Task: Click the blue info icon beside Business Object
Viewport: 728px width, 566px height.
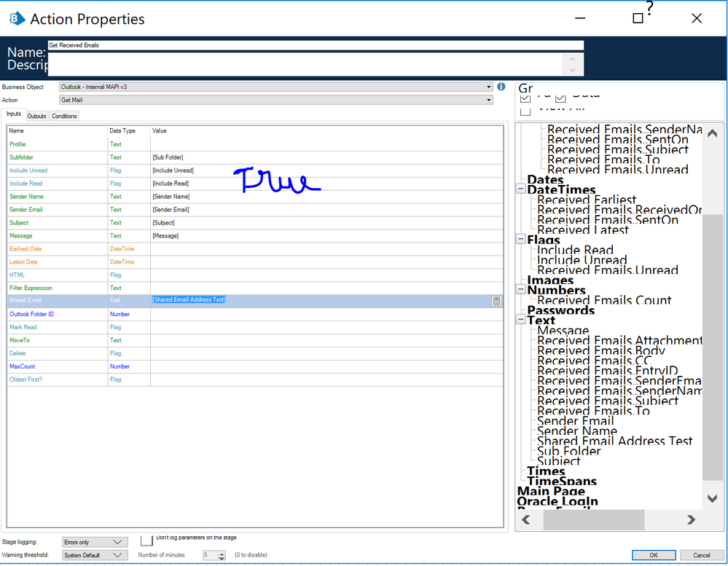Action: pyautogui.click(x=501, y=87)
